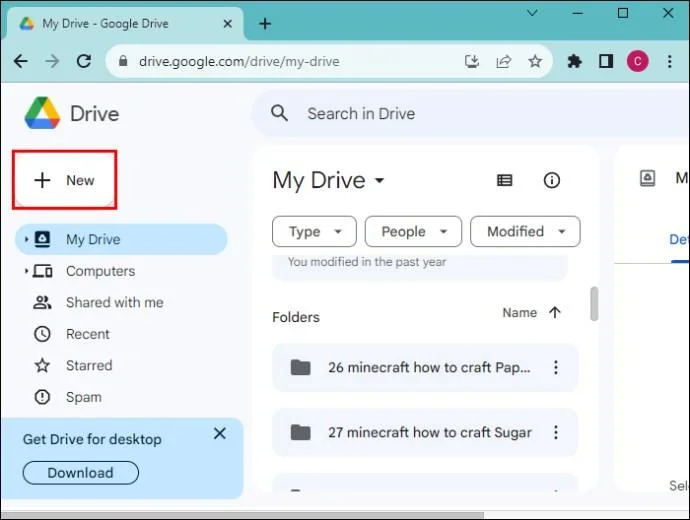Click the horizontal scrollbar at window bottom
This screenshot has width=690, height=520.
(243, 515)
